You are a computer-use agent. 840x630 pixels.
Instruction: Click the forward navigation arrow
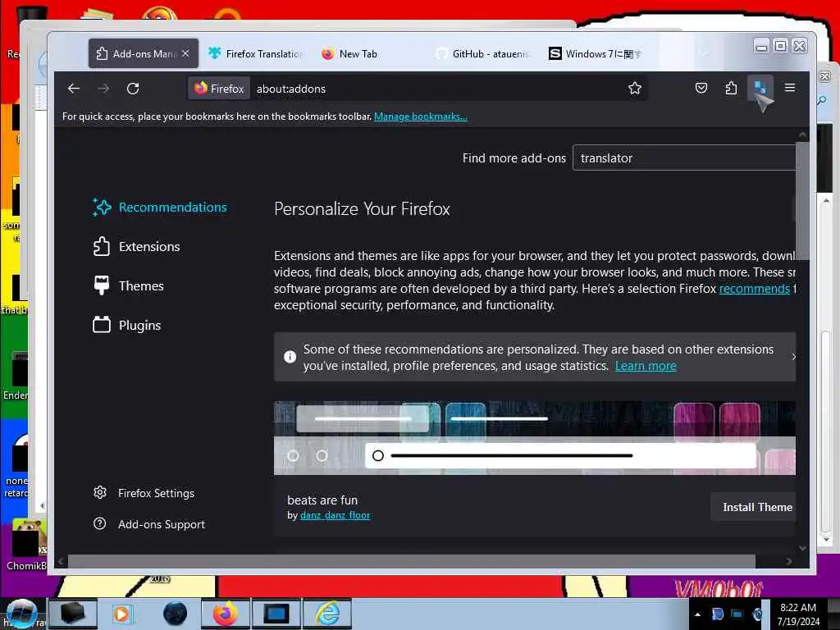coord(103,89)
